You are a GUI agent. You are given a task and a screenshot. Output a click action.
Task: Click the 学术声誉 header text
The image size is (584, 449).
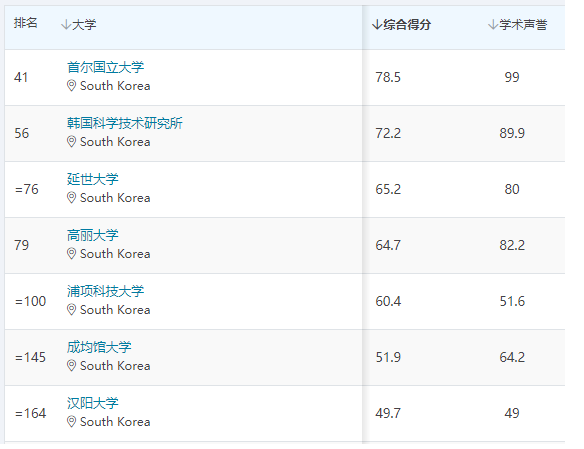coord(523,25)
